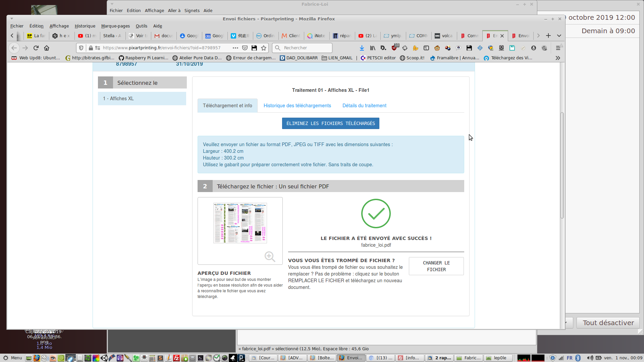Save page to Pocket
The image size is (644, 362).
point(245,48)
